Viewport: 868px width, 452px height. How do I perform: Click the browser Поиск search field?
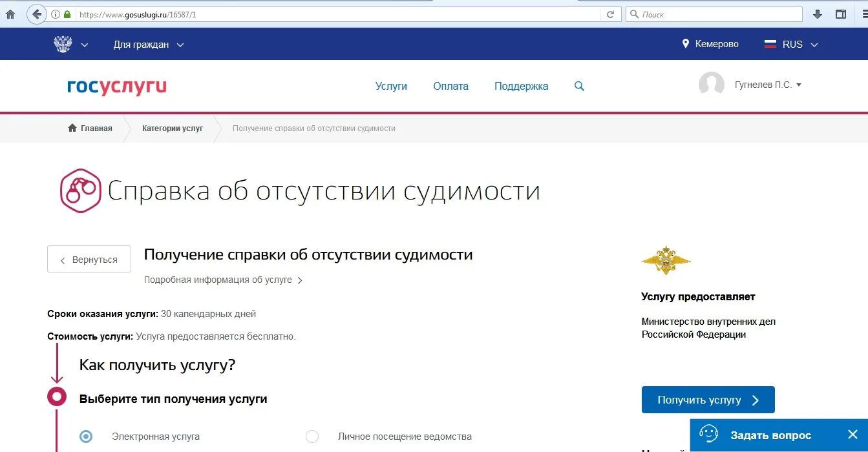point(714,14)
